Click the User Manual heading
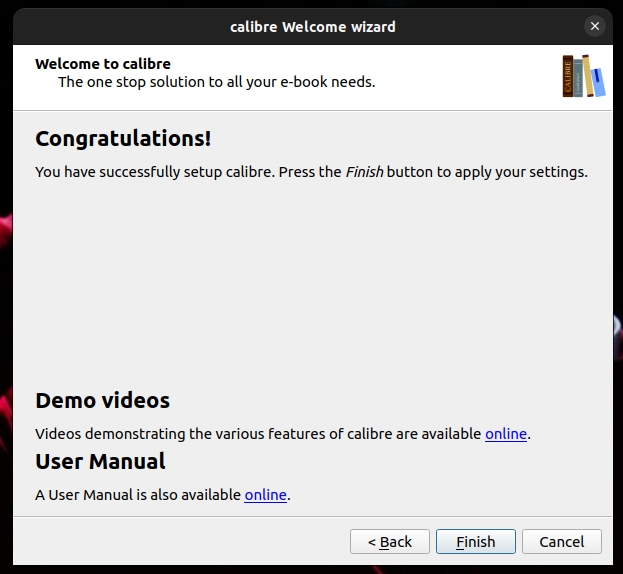The height and width of the screenshot is (574, 623). pyautogui.click(x=100, y=462)
